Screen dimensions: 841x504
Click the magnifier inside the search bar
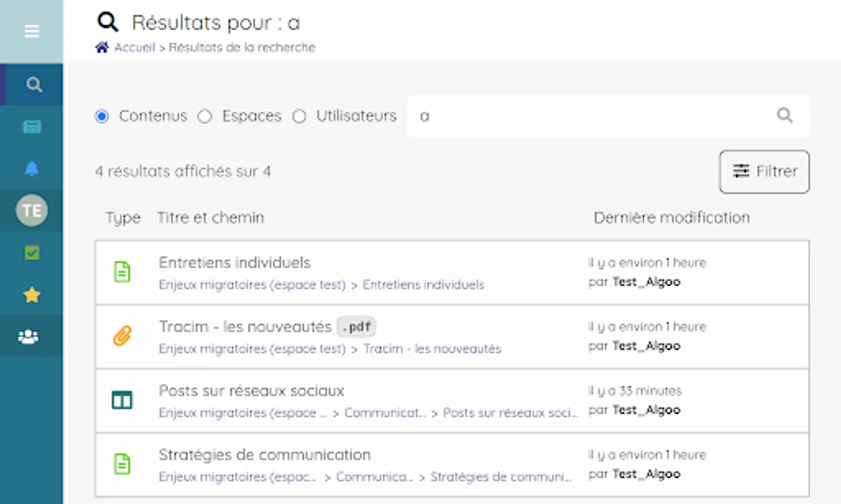(784, 116)
